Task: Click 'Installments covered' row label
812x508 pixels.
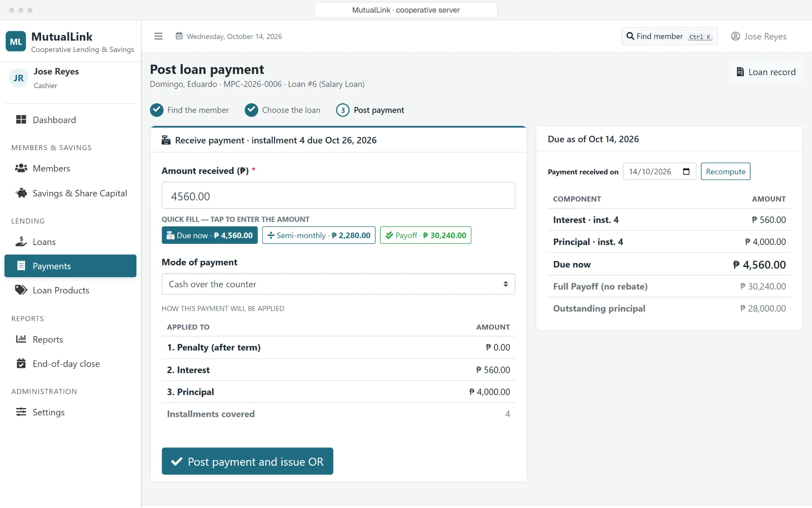Action: 211,414
